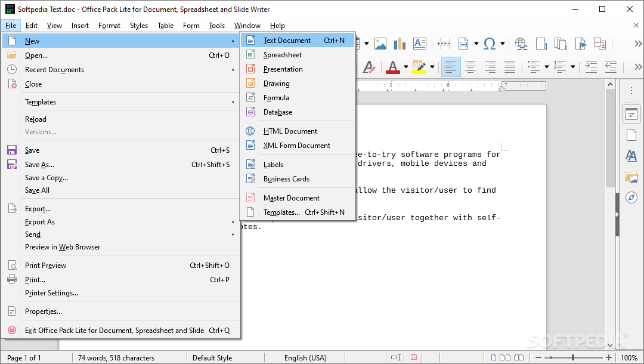
Task: Create a new Spreadsheet
Action: click(x=298, y=55)
